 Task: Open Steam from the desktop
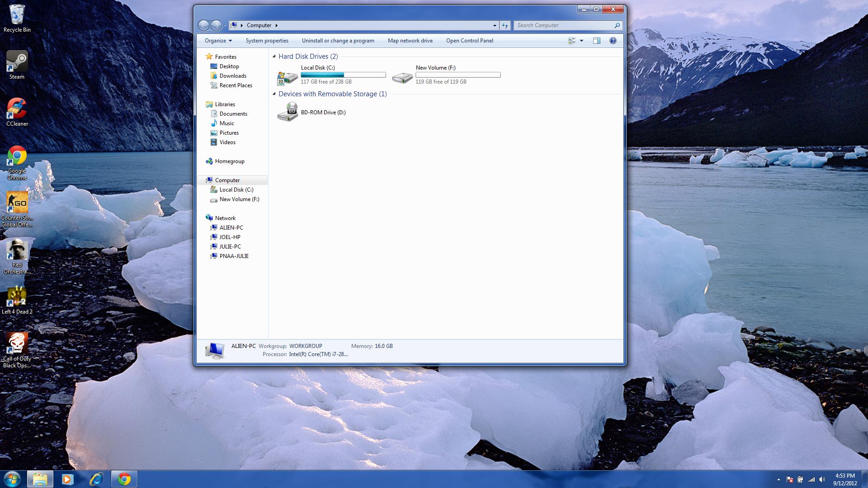point(17,62)
